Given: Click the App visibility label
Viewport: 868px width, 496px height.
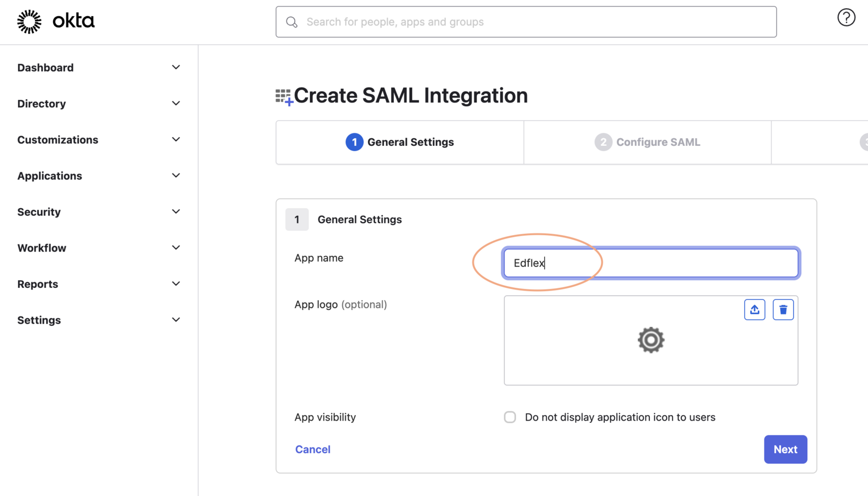Looking at the screenshot, I should [325, 417].
